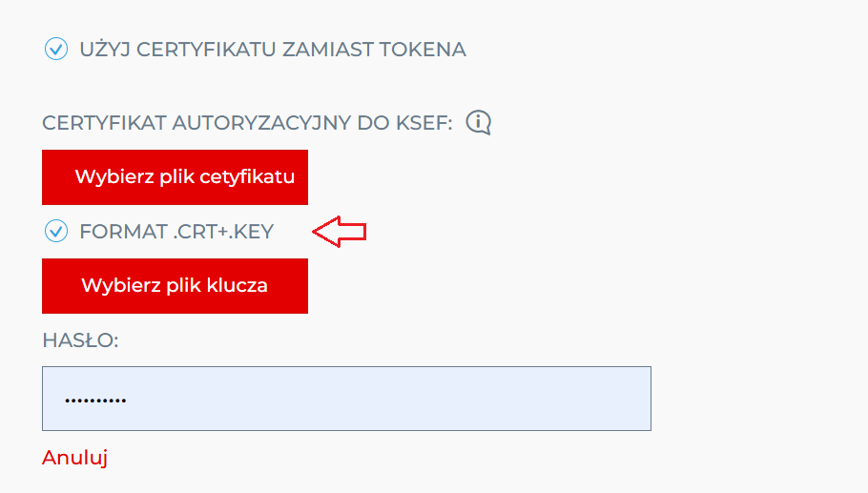The width and height of the screenshot is (868, 493).
Task: Open the KSeF certificate info tooltip icon
Action: (x=478, y=122)
